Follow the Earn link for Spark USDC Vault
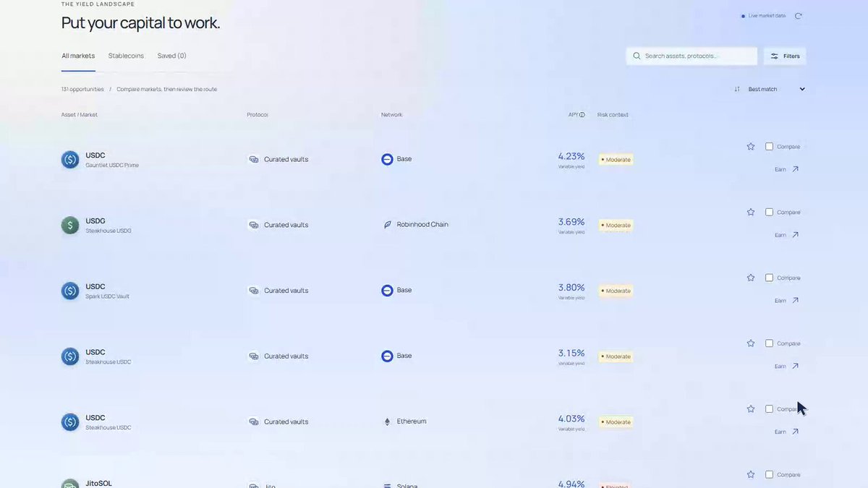868x488 pixels. (787, 301)
